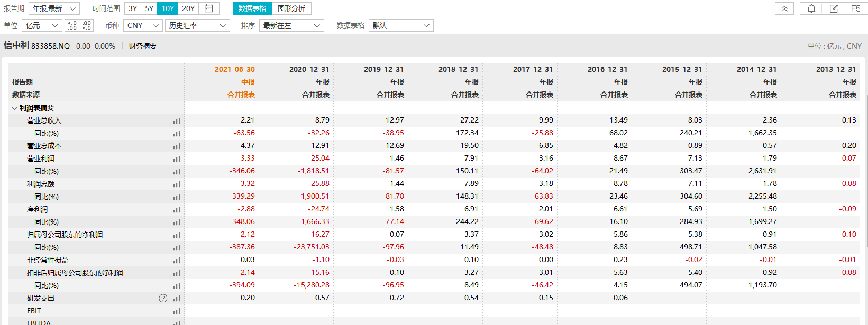Switch to the 数据表格 tab
The image size is (868, 325).
pos(252,8)
